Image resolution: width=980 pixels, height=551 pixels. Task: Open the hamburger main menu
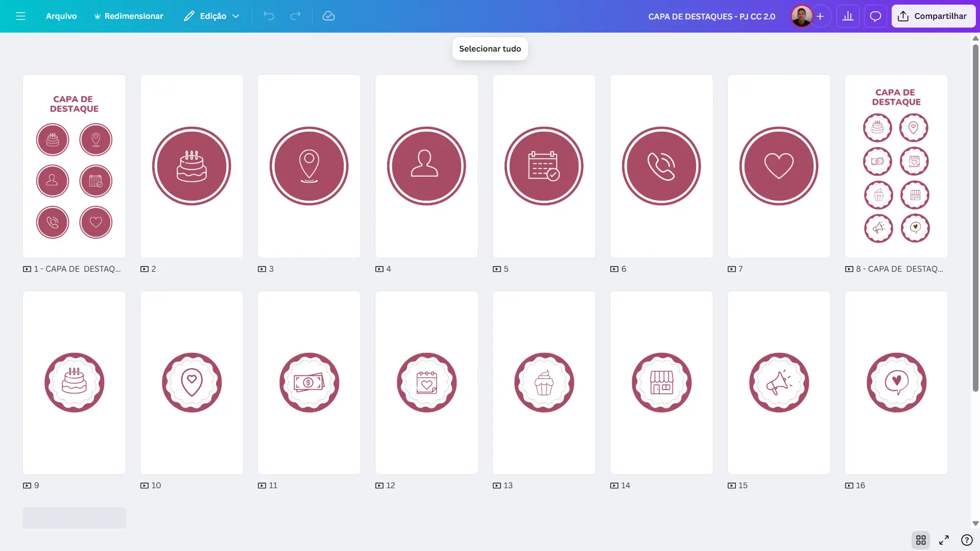pos(20,16)
